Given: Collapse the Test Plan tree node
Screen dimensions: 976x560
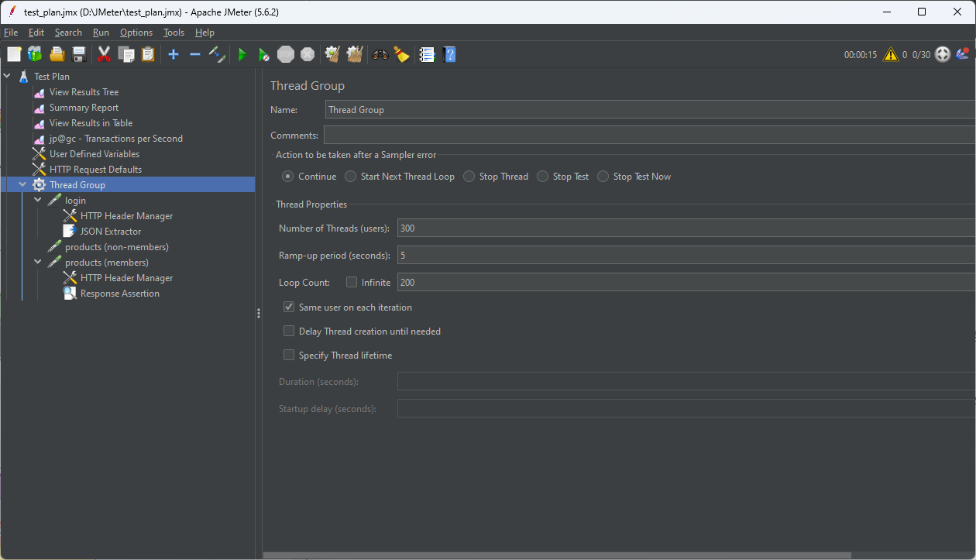Looking at the screenshot, I should [8, 76].
